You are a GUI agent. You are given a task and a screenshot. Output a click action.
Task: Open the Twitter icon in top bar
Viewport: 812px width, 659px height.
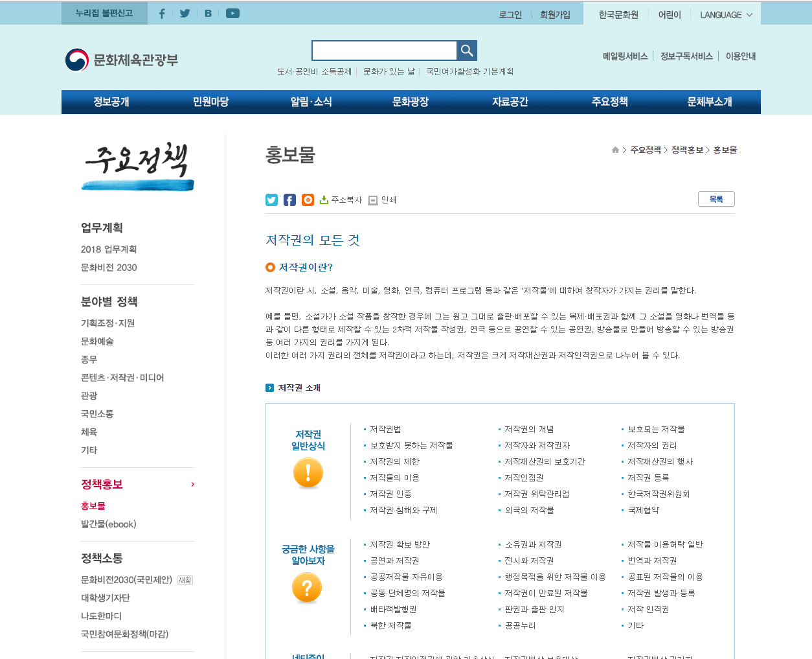coord(185,13)
